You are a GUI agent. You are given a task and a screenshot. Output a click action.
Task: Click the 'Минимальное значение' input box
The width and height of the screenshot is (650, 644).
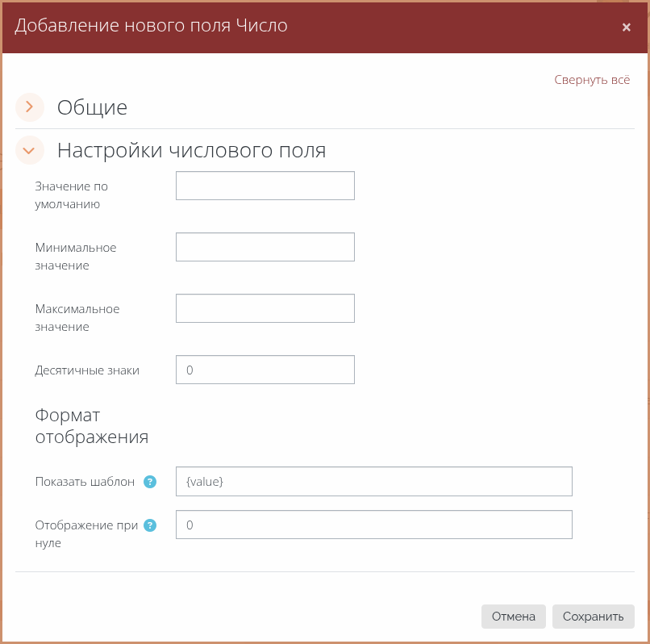(x=265, y=247)
